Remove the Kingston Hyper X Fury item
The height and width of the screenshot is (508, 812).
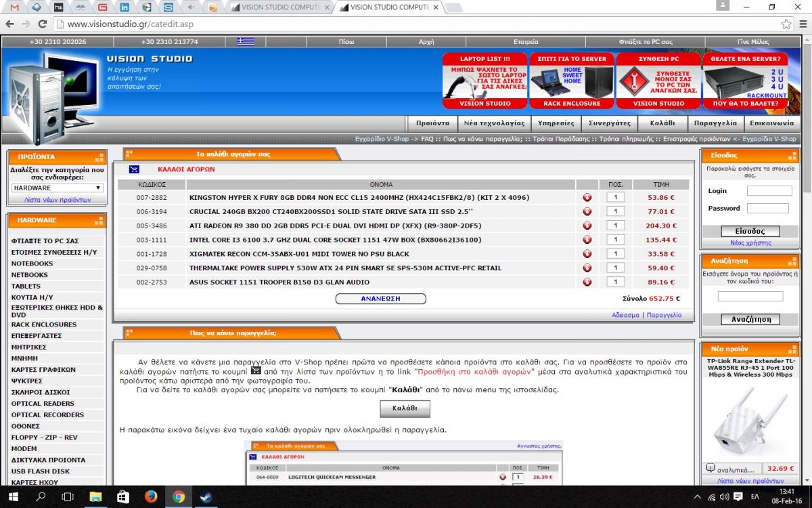tap(587, 198)
